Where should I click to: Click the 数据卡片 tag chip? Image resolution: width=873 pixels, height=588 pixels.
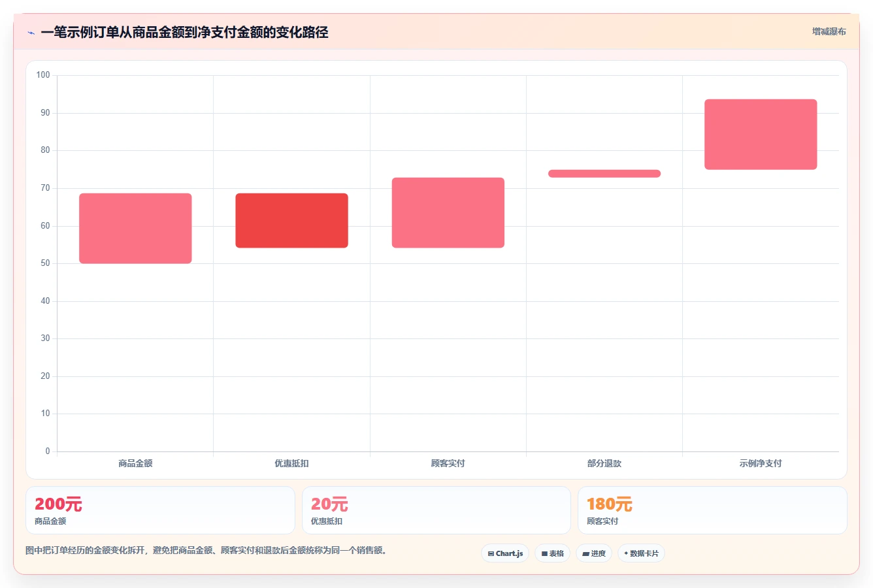[641, 553]
